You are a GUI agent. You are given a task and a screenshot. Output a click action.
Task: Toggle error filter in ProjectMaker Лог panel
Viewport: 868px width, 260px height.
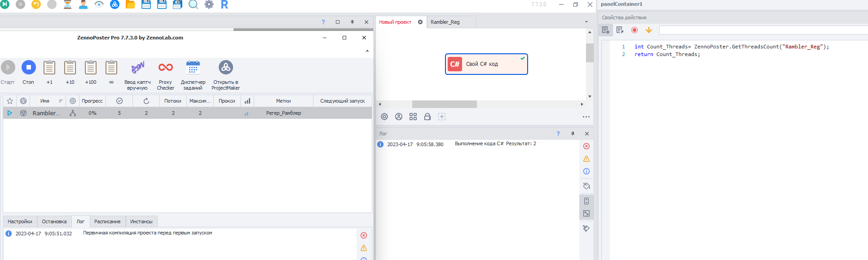586,146
